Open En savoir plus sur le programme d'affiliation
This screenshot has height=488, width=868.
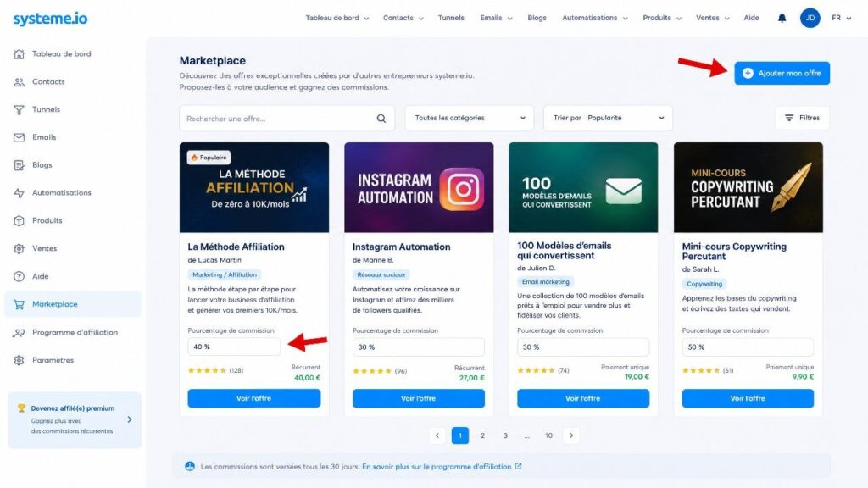pyautogui.click(x=437, y=467)
